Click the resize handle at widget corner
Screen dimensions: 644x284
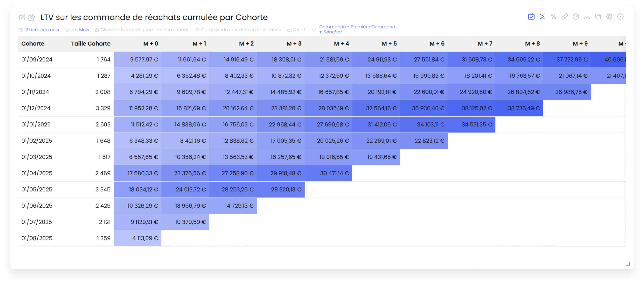click(x=628, y=264)
